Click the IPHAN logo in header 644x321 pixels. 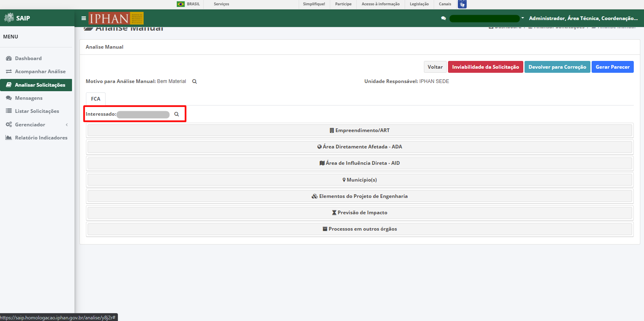pos(116,18)
